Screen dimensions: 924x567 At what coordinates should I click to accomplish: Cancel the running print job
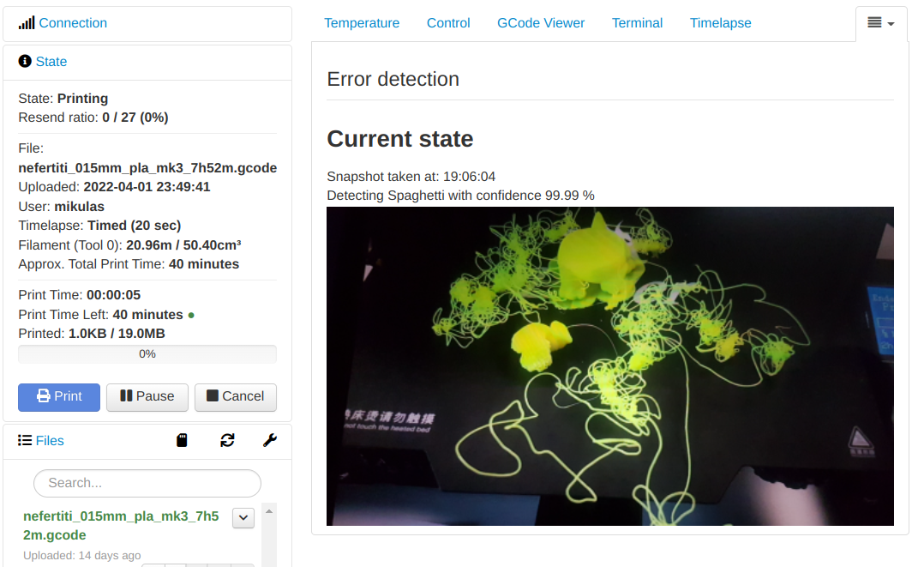click(235, 397)
